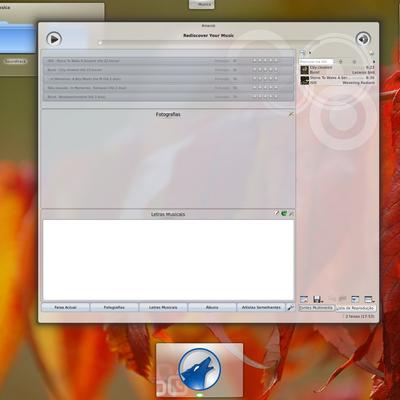This screenshot has height=400, width=400.
Task: Click the Música button at the screen top
Action: click(x=202, y=4)
